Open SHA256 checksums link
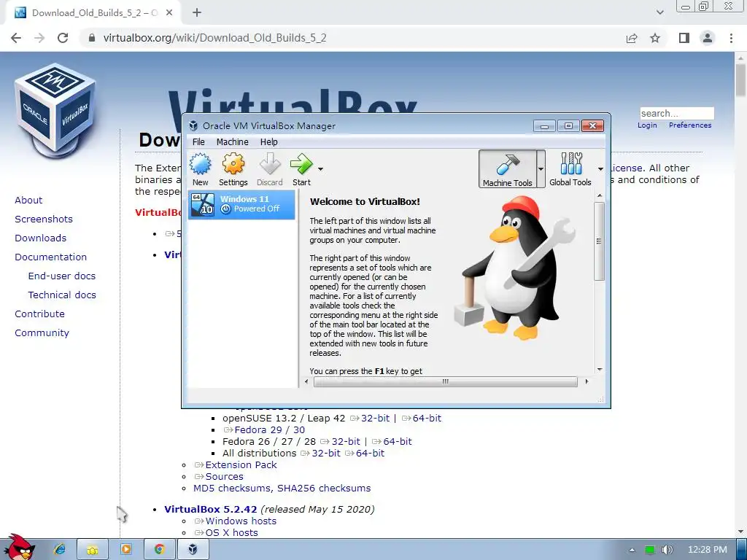 click(324, 488)
